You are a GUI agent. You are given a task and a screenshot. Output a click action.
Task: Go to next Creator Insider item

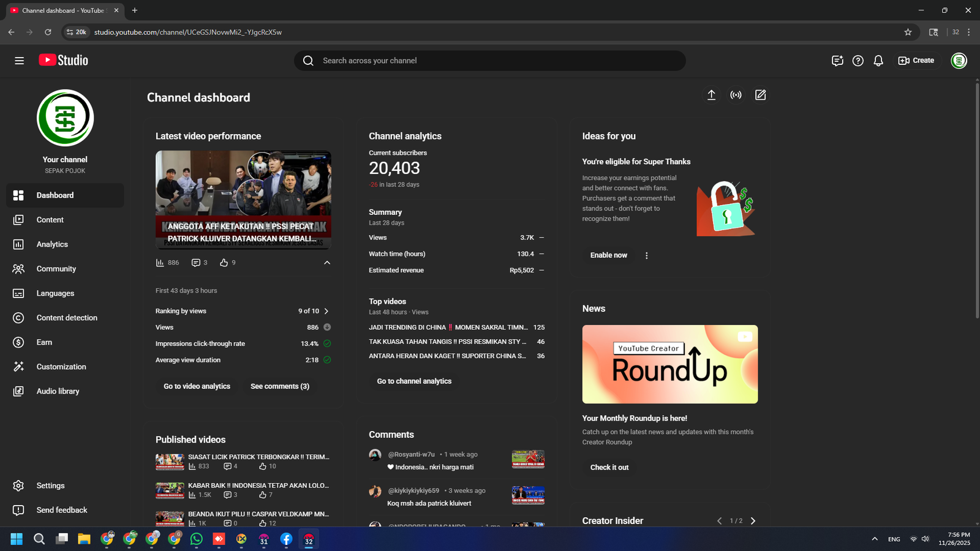753,521
